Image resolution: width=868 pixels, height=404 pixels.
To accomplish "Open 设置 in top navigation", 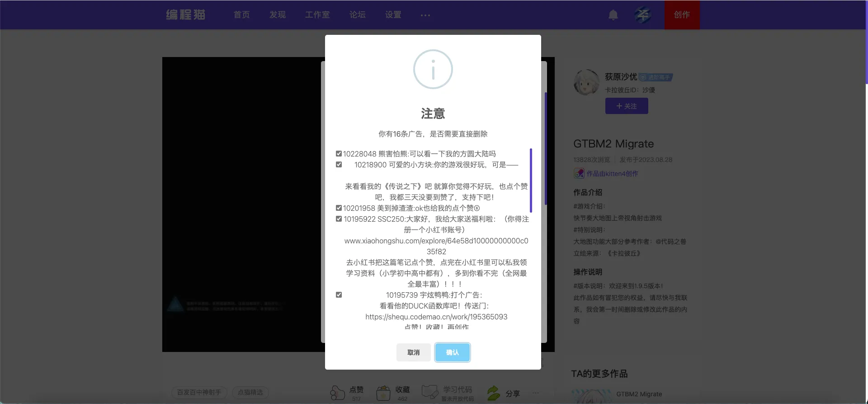I will point(393,15).
